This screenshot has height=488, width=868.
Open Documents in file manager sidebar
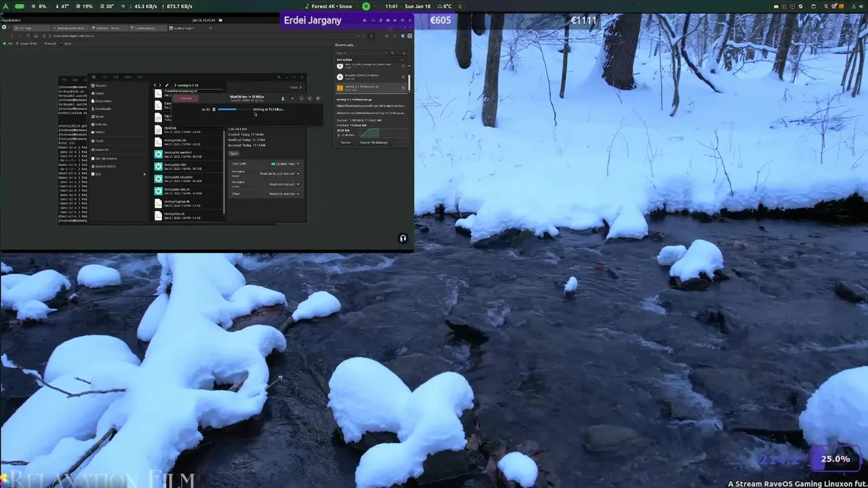119,101
